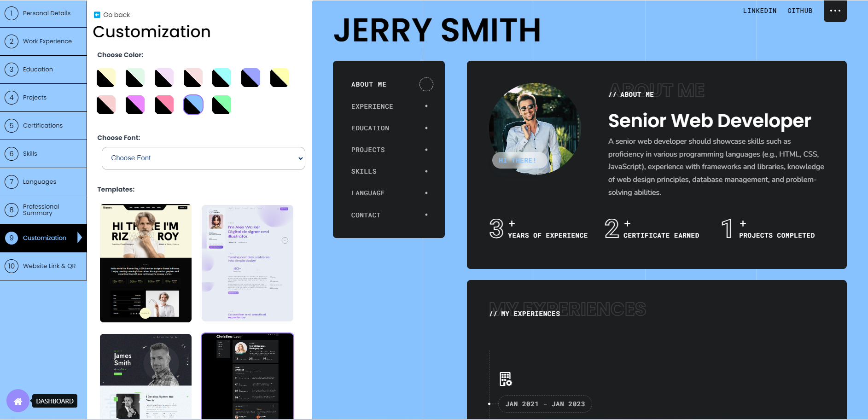Select the Experience dot in preview navigation
This screenshot has height=420, width=868.
point(426,106)
